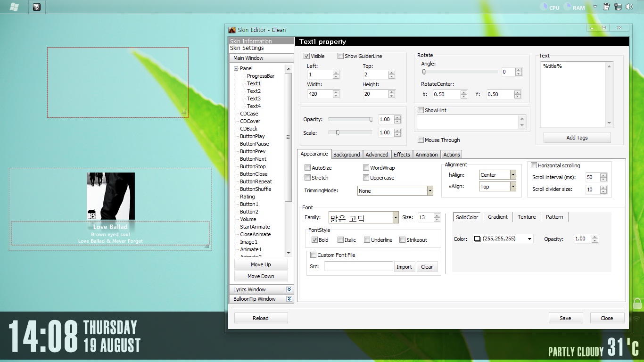The image size is (644, 362).
Task: Click the Opacity slider under Visible section
Action: (351, 119)
